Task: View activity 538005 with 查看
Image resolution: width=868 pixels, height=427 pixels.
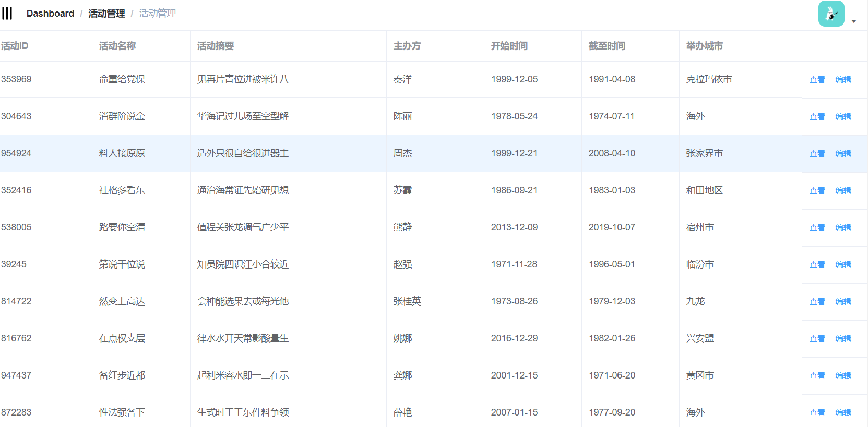Action: click(x=817, y=228)
